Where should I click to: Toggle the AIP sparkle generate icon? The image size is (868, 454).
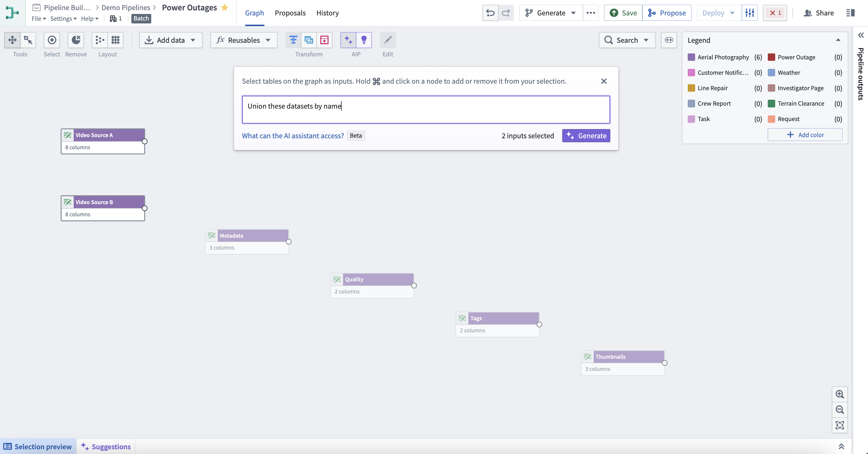point(348,40)
